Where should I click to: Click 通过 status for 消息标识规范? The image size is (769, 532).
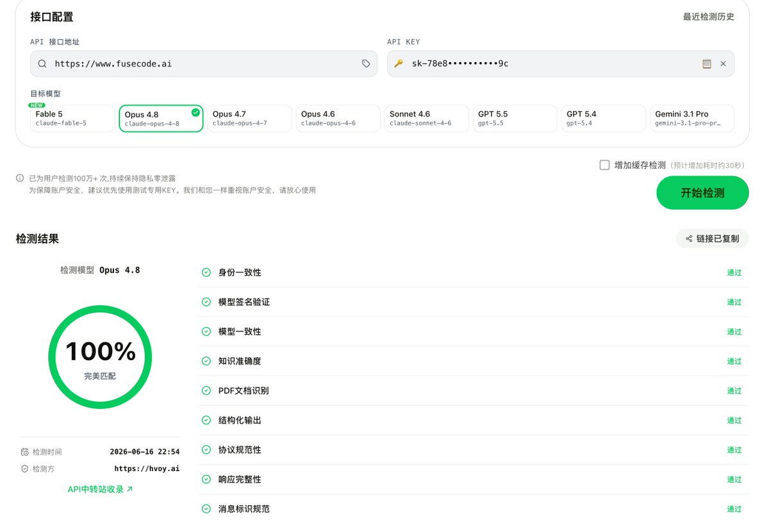click(734, 509)
